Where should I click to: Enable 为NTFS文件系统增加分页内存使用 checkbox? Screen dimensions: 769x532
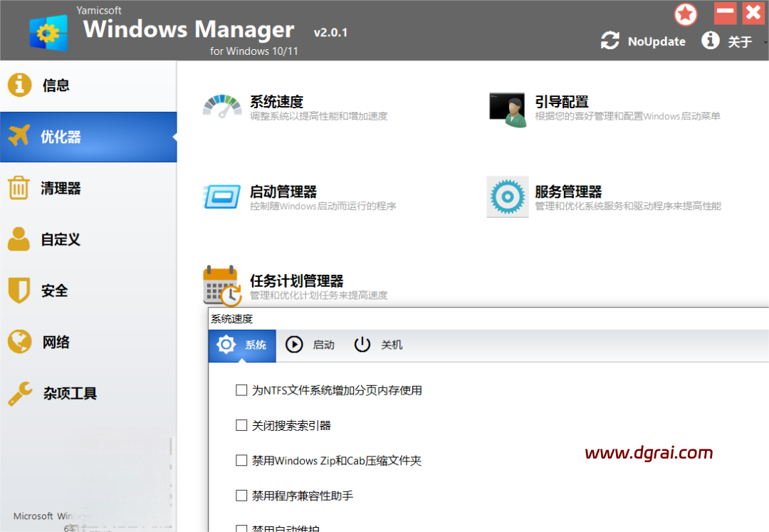(241, 390)
